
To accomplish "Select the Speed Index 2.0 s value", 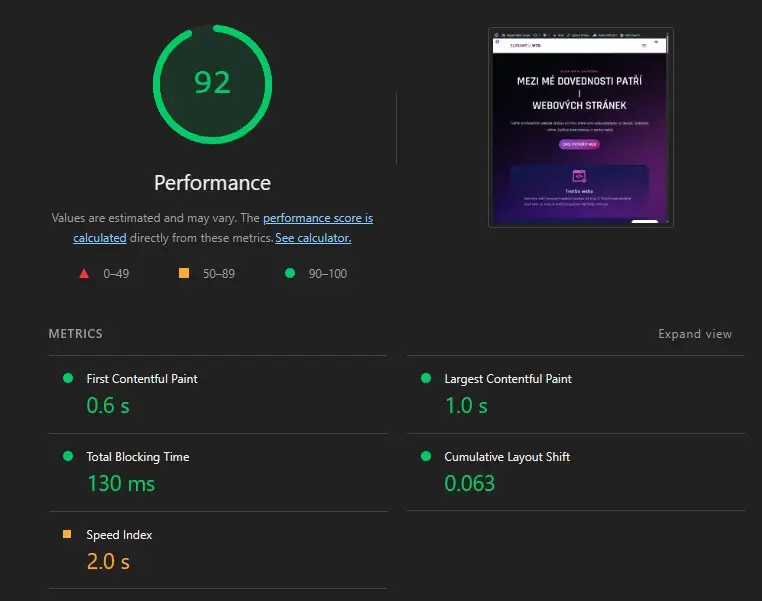I will tap(108, 561).
